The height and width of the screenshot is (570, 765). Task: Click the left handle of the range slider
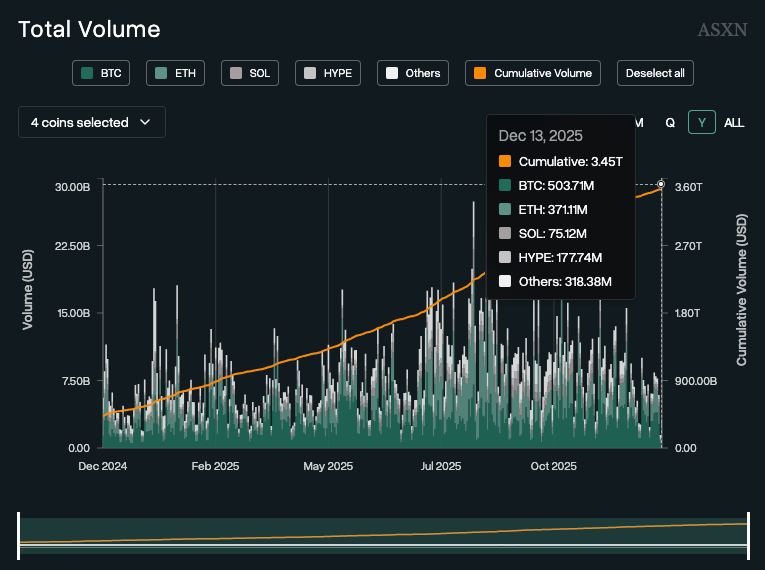(19, 536)
